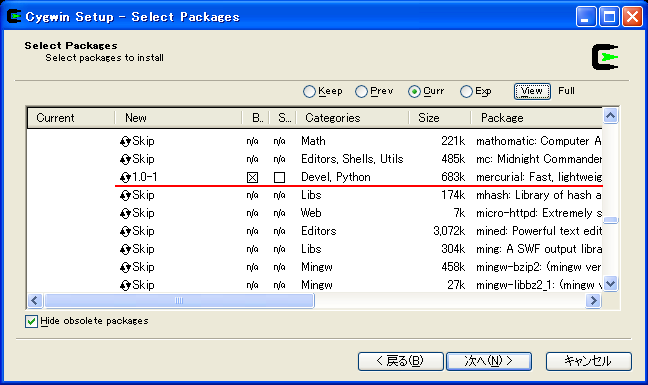The width and height of the screenshot is (648, 385).
Task: Click the horizontal scrollbar thumb
Action: [x=179, y=301]
